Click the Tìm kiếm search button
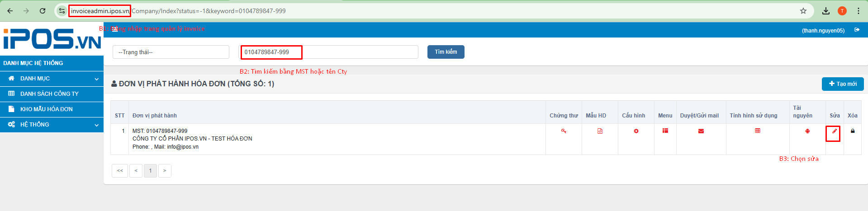The height and width of the screenshot is (211, 868). click(x=446, y=52)
